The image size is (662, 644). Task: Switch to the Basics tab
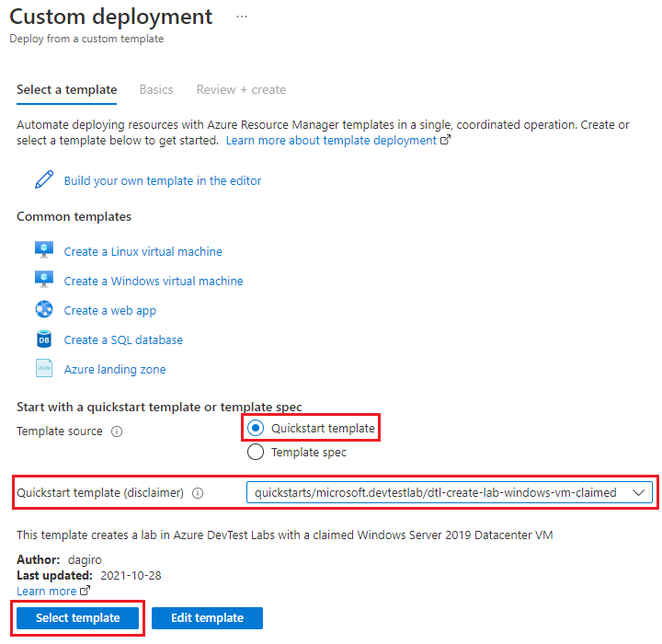pyautogui.click(x=156, y=89)
